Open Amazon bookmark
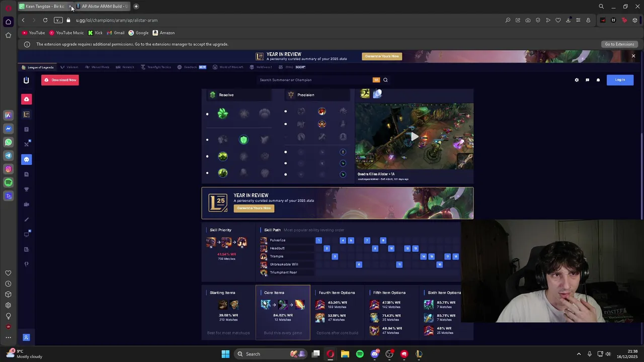Viewport: 644px width, 362px height. (164, 33)
